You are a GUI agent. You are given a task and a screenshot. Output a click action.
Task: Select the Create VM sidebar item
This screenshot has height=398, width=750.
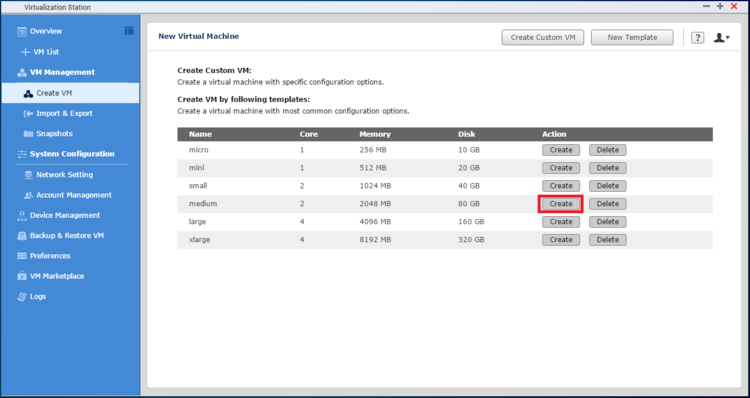pyautogui.click(x=70, y=93)
